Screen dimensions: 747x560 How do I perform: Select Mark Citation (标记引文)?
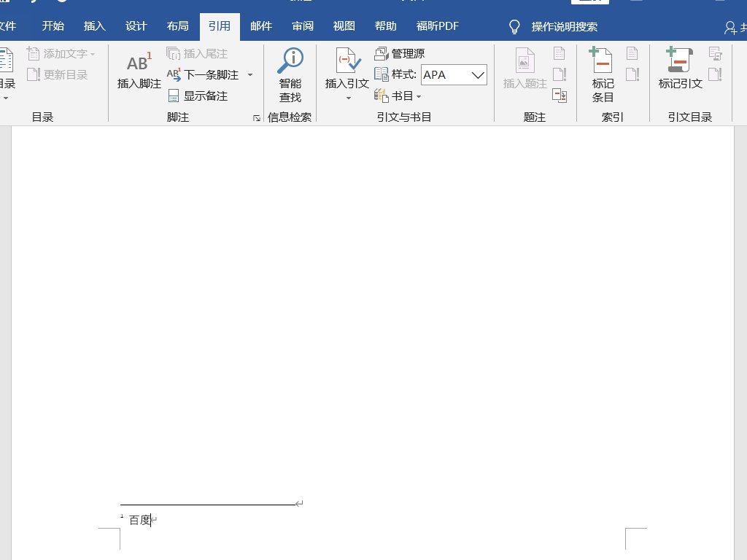pos(679,69)
